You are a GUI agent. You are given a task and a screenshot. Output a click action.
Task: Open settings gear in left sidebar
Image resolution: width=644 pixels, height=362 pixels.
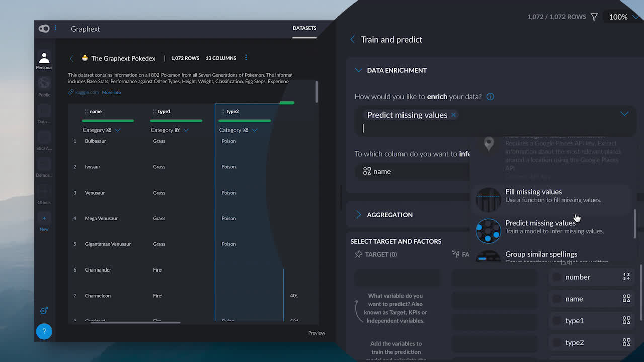(x=44, y=310)
